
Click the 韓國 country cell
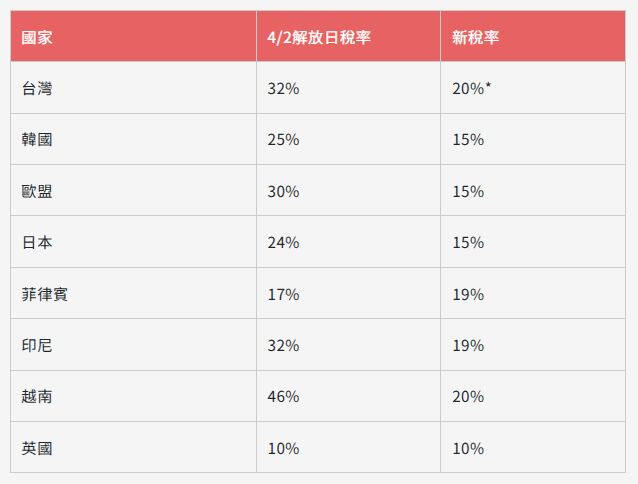click(x=133, y=140)
